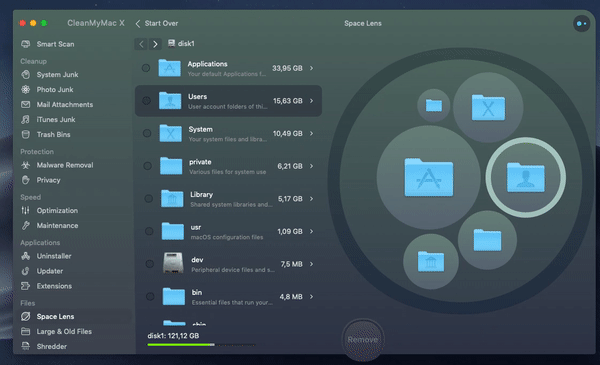Click System folder icon in list
The image size is (600, 365).
pyautogui.click(x=171, y=133)
